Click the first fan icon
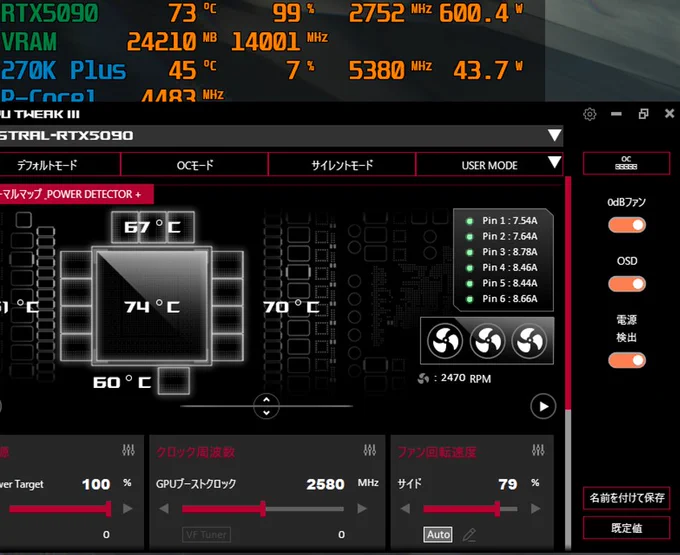Viewport: 680px width, 555px height. pos(445,341)
